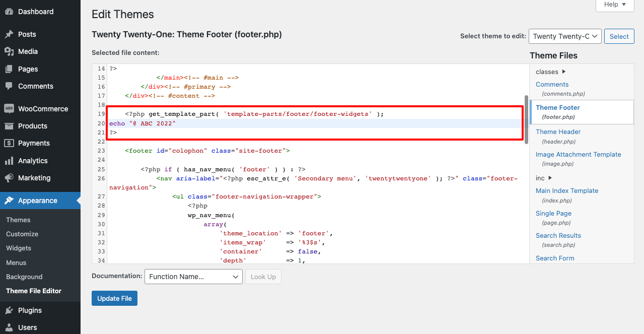Click the Comments bubble icon
The image size is (644, 334).
tap(9, 86)
